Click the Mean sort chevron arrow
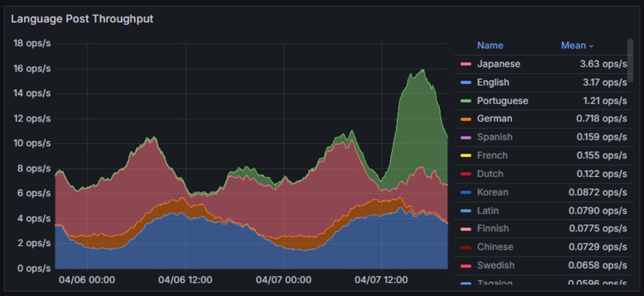The image size is (644, 296). tap(591, 46)
